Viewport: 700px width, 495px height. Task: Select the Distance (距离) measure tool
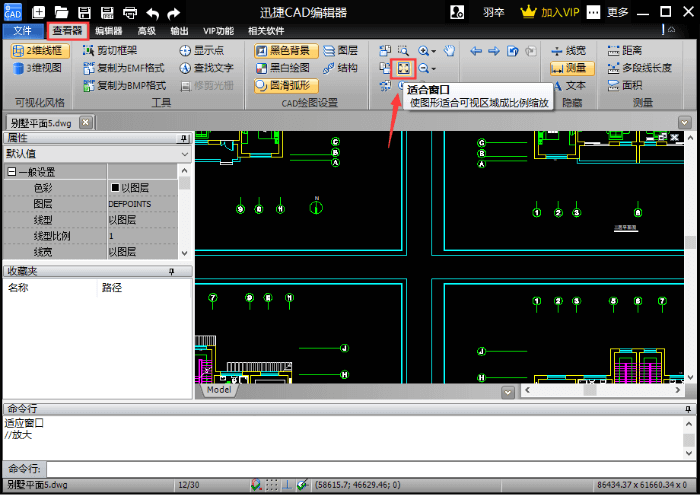[x=624, y=50]
